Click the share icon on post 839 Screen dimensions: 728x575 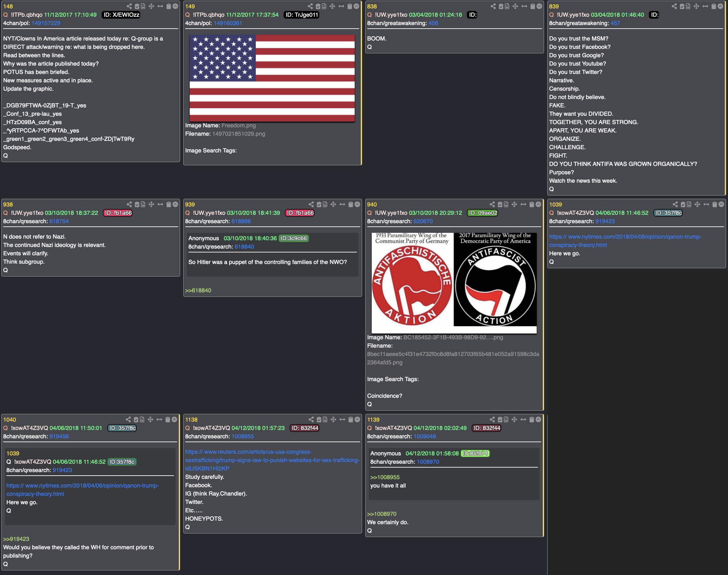pyautogui.click(x=674, y=6)
